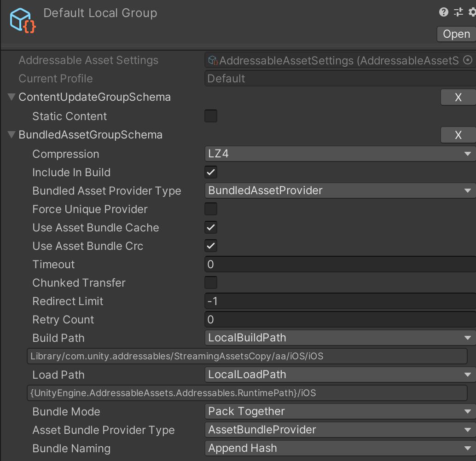Collapse the BundledAssetGroupSchema foldout
This screenshot has height=461, width=476.
[12, 135]
